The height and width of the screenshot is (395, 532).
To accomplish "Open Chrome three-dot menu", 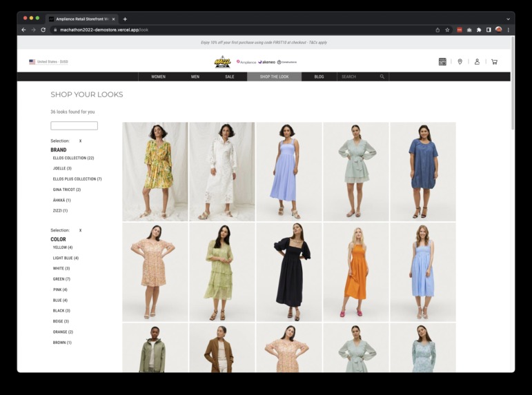I will tap(509, 30).
